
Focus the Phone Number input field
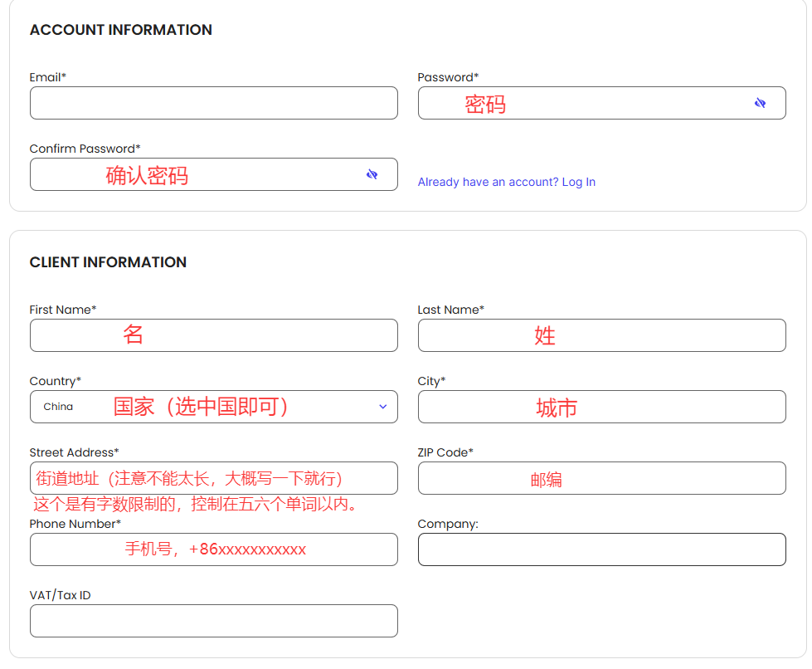click(x=214, y=549)
